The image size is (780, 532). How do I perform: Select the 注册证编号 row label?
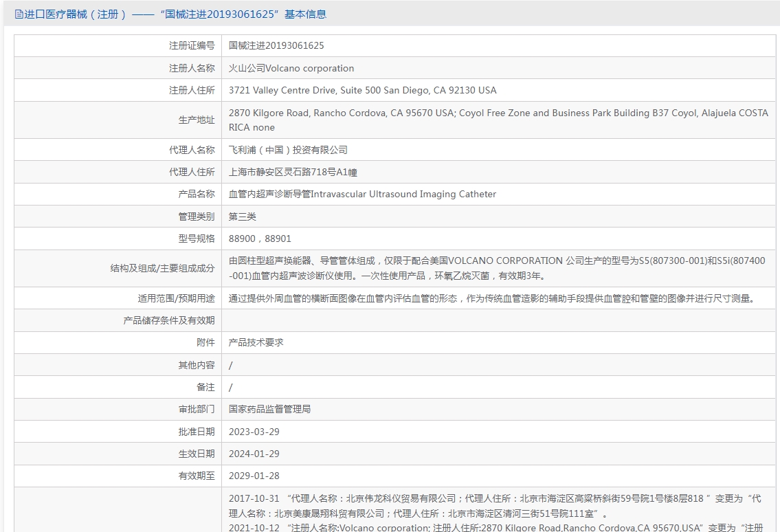click(192, 46)
